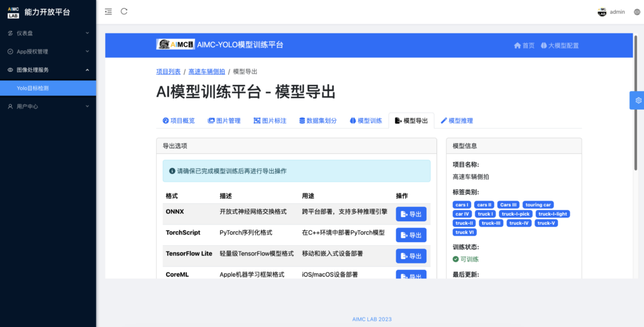Click the AIMC logo in blue header
Image resolution: width=644 pixels, height=327 pixels.
175,45
